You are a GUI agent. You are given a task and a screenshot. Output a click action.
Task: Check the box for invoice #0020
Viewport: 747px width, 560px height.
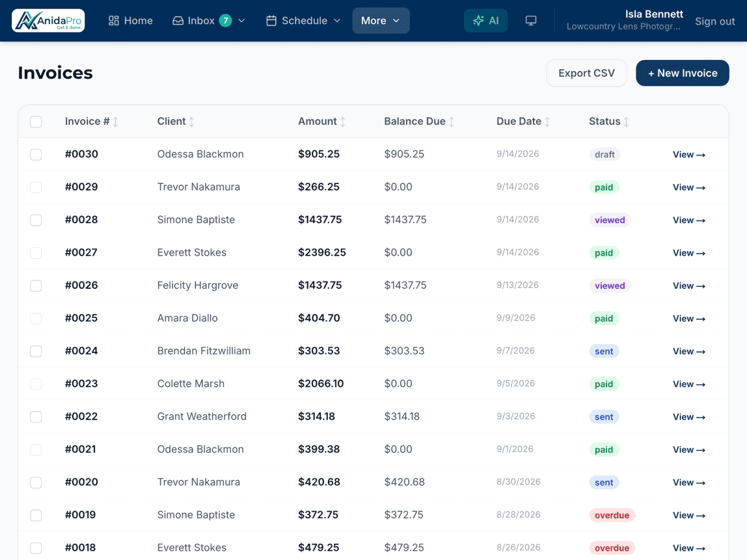[x=36, y=483]
